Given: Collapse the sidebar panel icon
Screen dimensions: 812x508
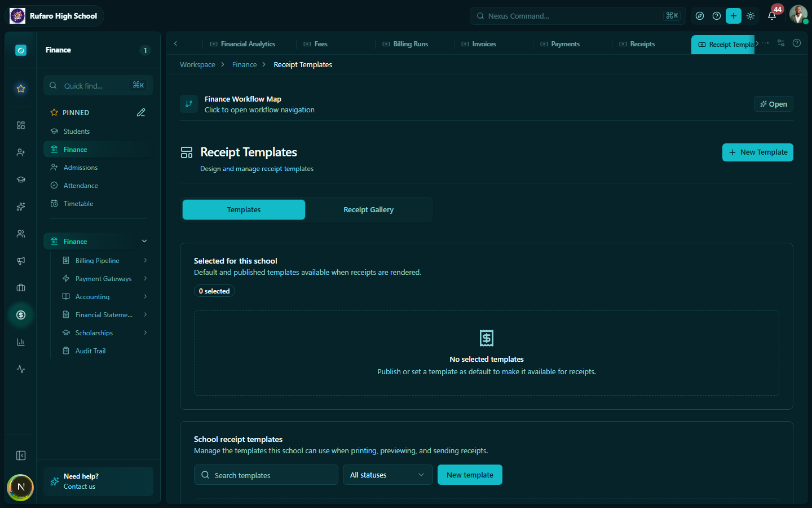Looking at the screenshot, I should 21,456.
